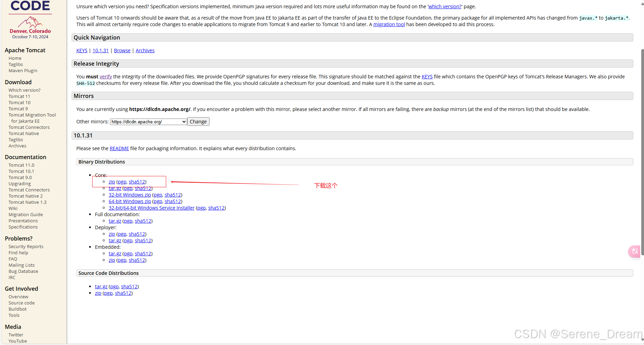The height and width of the screenshot is (345, 644).
Task: Open Which version? in Download section
Action: tap(24, 90)
